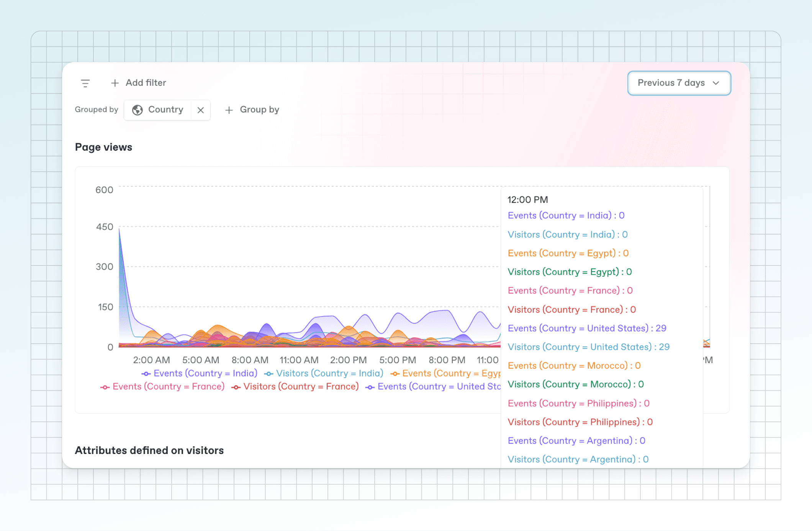This screenshot has width=812, height=531.
Task: Click tooltip row Events United States : 29
Action: (587, 328)
